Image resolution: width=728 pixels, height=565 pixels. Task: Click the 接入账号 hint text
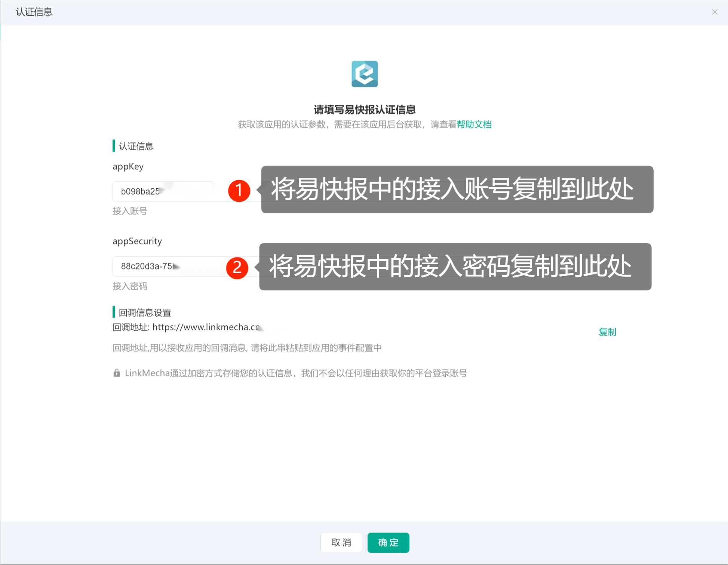click(130, 211)
